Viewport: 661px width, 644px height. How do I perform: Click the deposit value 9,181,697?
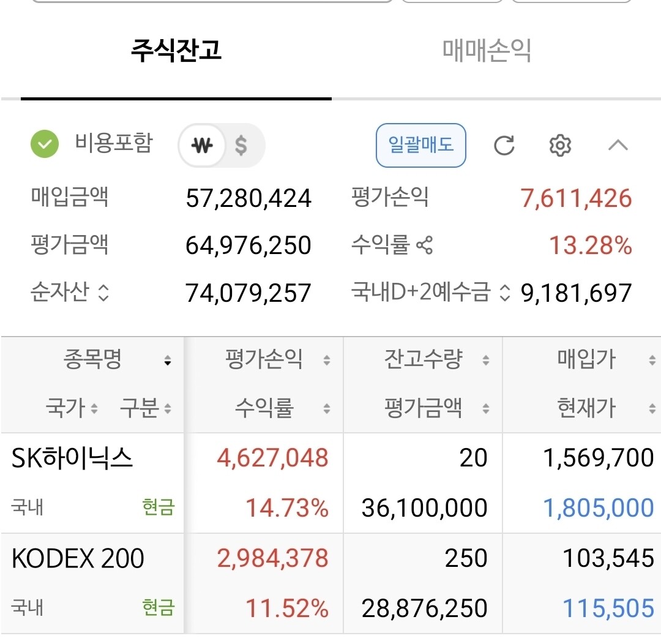click(x=577, y=293)
